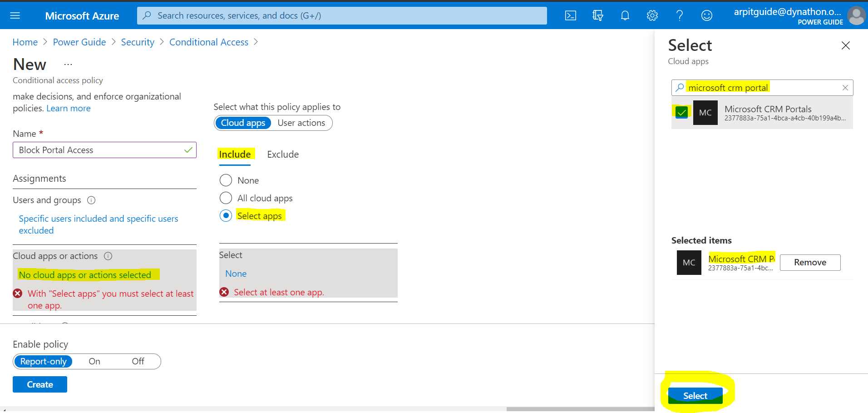Open the Feedback smiley icon
This screenshot has height=413, width=868.
707,15
